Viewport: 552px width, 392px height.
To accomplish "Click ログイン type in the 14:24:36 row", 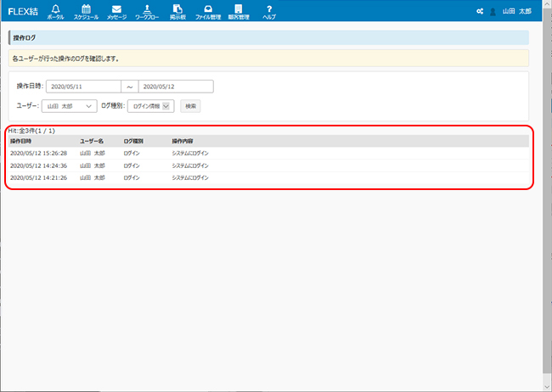I will (132, 165).
